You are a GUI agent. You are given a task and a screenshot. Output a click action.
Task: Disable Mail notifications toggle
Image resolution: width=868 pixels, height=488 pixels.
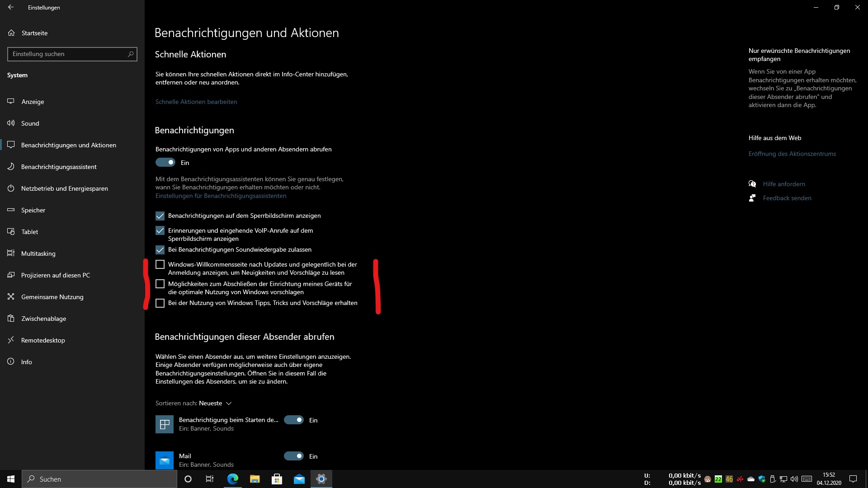294,456
